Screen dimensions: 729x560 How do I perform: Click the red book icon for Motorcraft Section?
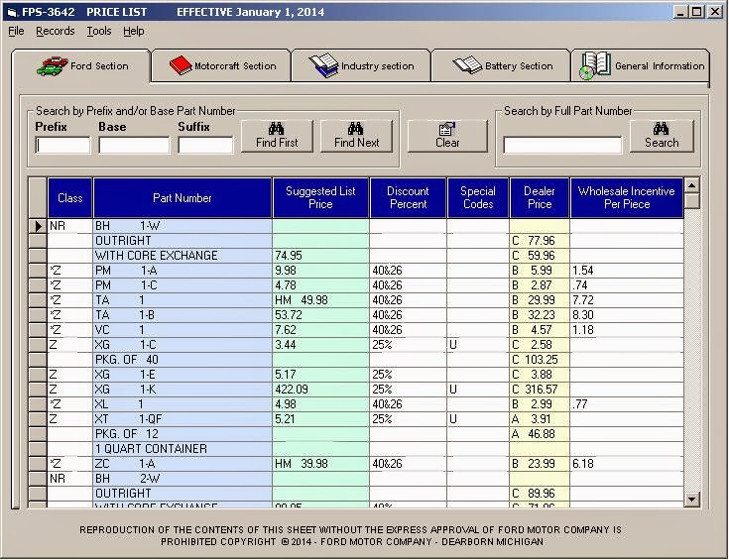click(x=181, y=65)
